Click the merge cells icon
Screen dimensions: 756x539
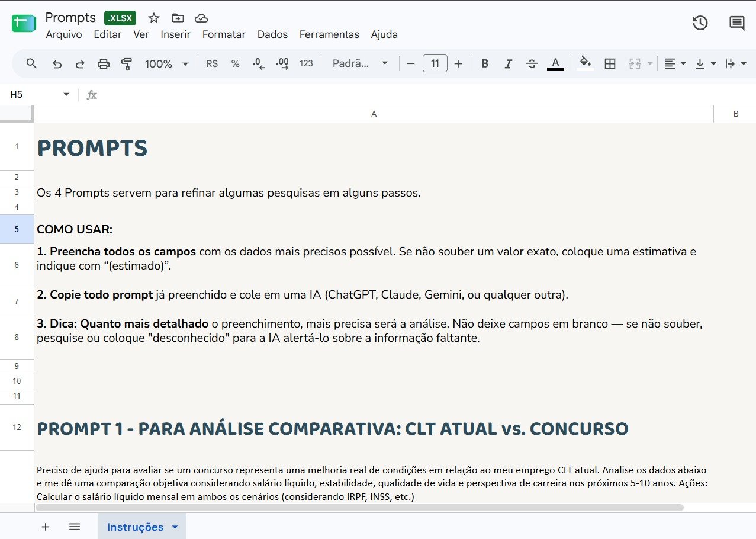pos(635,63)
